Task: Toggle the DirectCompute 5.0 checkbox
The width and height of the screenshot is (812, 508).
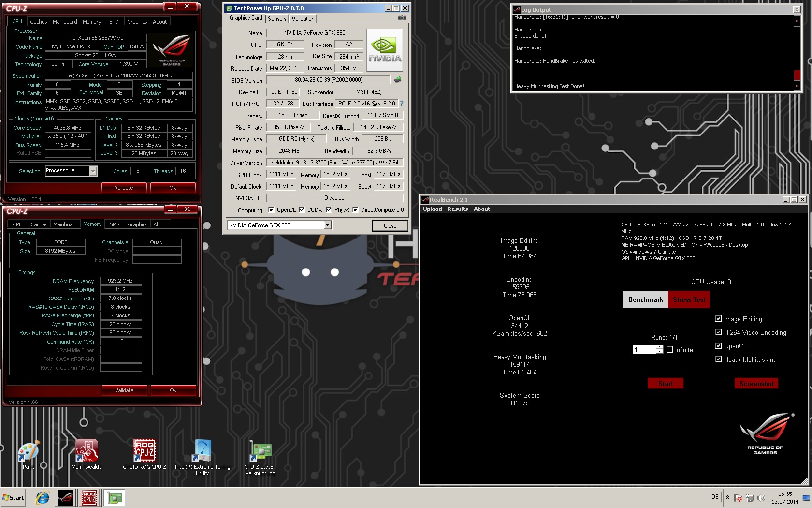Action: click(355, 209)
